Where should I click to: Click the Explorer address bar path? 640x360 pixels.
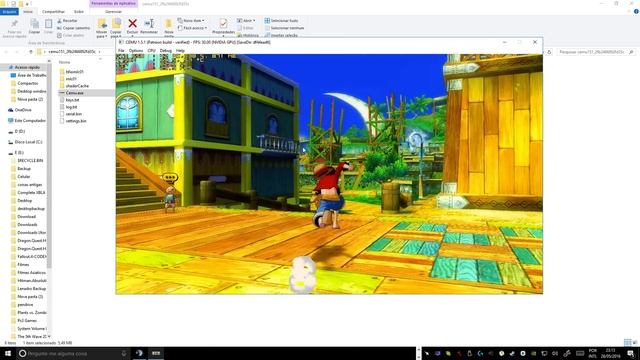tap(73, 52)
